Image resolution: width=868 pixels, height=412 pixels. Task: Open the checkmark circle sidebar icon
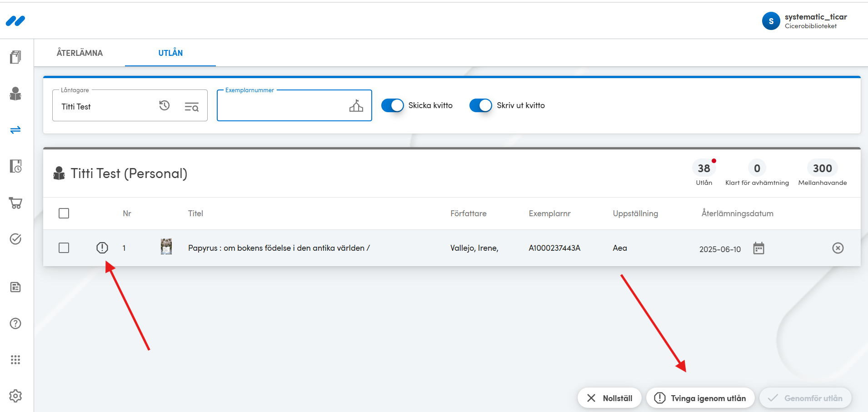pyautogui.click(x=15, y=239)
